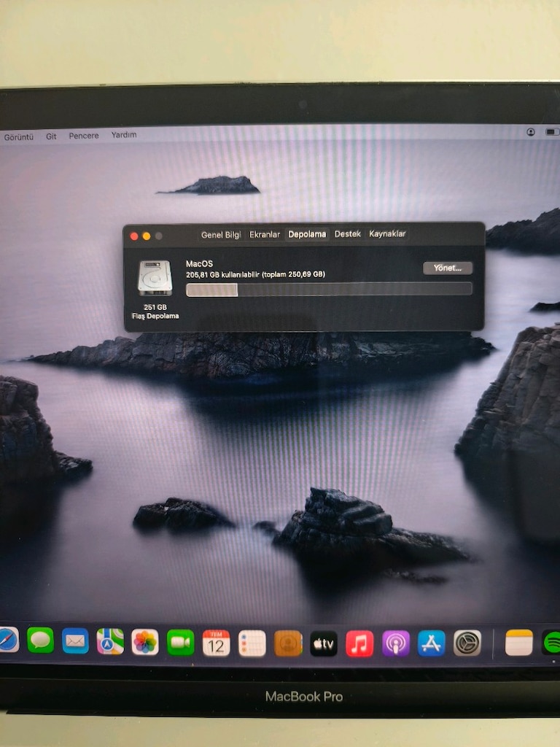The height and width of the screenshot is (747, 560).
Task: Open the Görüntü menu
Action: (x=18, y=137)
